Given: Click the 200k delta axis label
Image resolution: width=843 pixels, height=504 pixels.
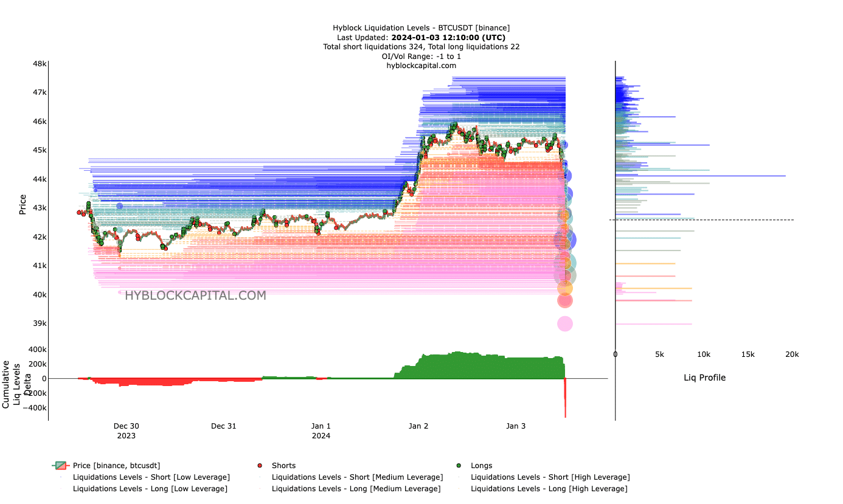Looking at the screenshot, I should (x=37, y=364).
